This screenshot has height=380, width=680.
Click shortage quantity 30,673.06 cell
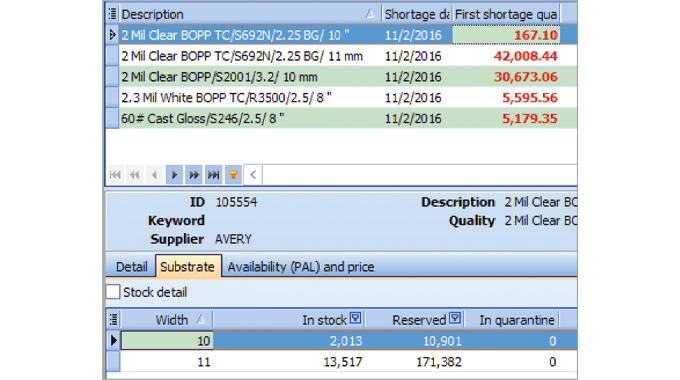(506, 77)
